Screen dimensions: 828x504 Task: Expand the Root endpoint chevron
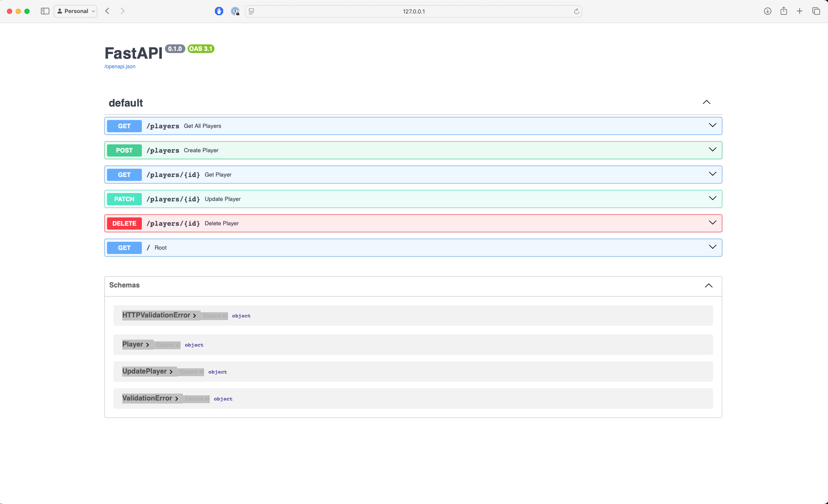(x=713, y=247)
